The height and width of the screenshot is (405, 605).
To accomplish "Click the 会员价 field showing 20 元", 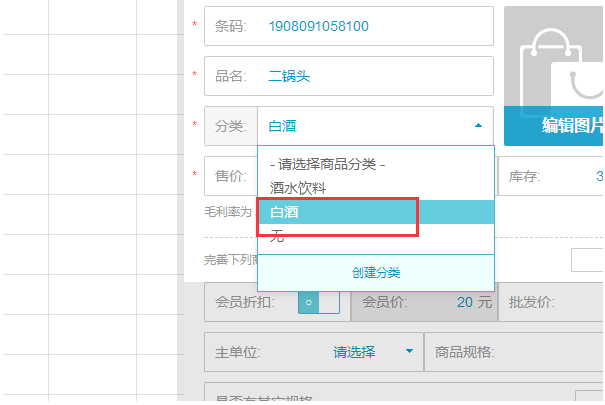I will click(x=425, y=303).
